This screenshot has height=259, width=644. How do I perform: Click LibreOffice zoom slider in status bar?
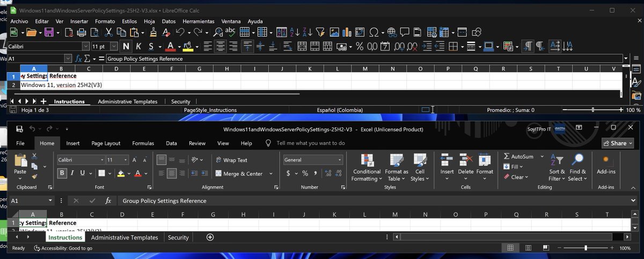click(593, 110)
